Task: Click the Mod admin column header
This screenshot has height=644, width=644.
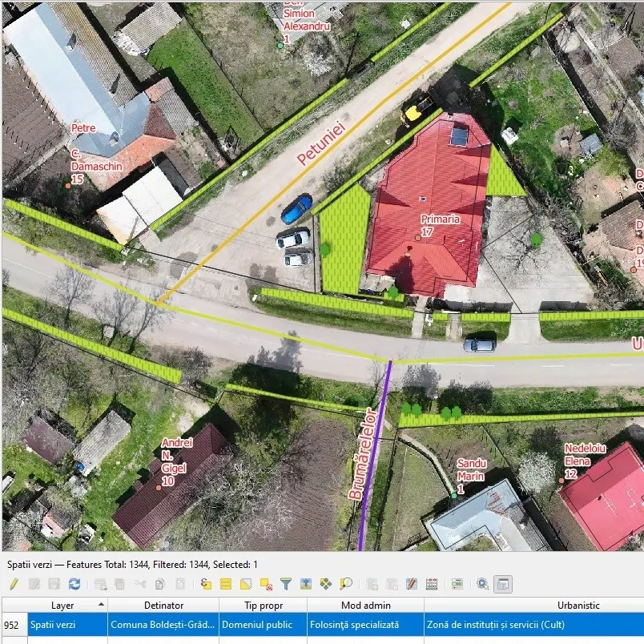Action: pos(365,606)
